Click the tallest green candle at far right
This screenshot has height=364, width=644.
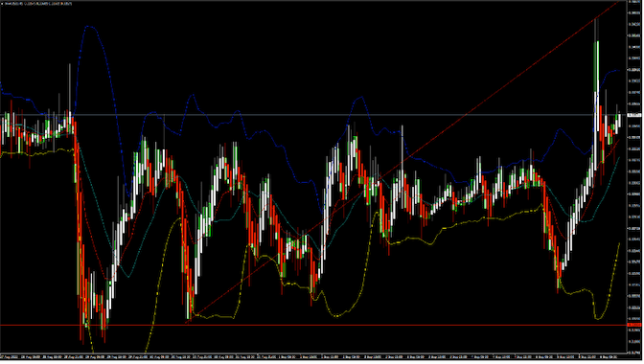point(596,66)
